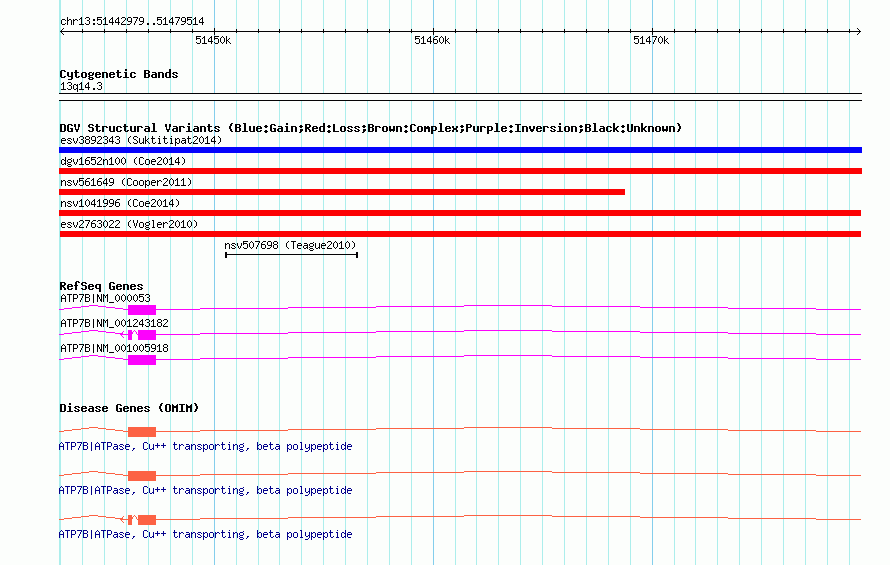This screenshot has height=565, width=890.
Task: Click the ATP7B|NM_001005918 transcript label
Action: click(114, 348)
